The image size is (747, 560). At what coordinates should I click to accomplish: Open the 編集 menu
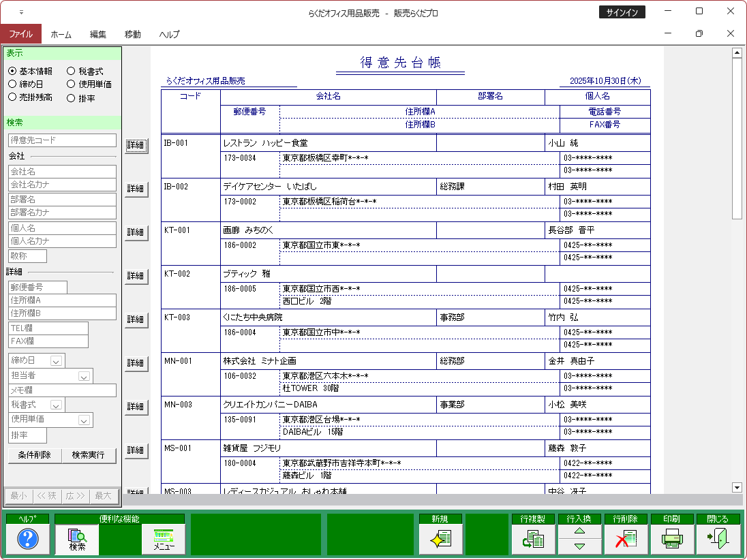[98, 34]
